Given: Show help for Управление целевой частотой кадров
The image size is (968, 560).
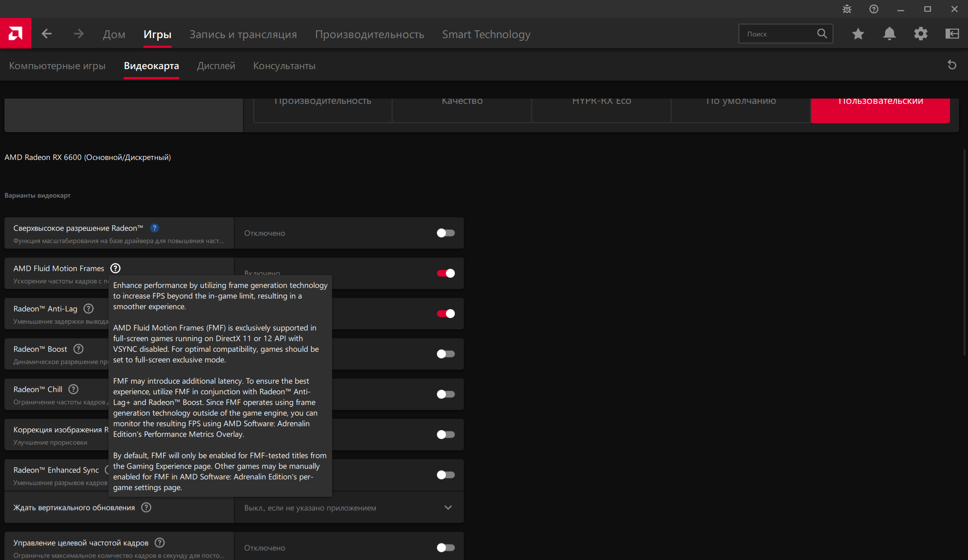Looking at the screenshot, I should 160,543.
